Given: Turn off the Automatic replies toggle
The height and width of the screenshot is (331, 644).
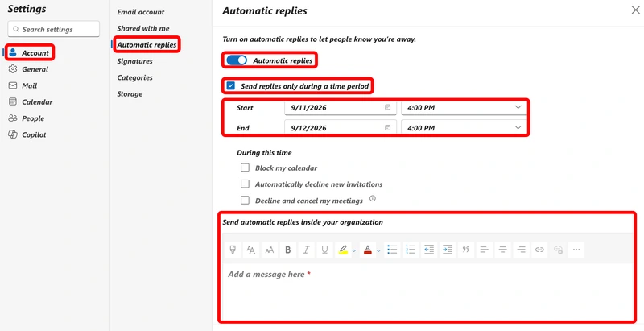Looking at the screenshot, I should (237, 60).
